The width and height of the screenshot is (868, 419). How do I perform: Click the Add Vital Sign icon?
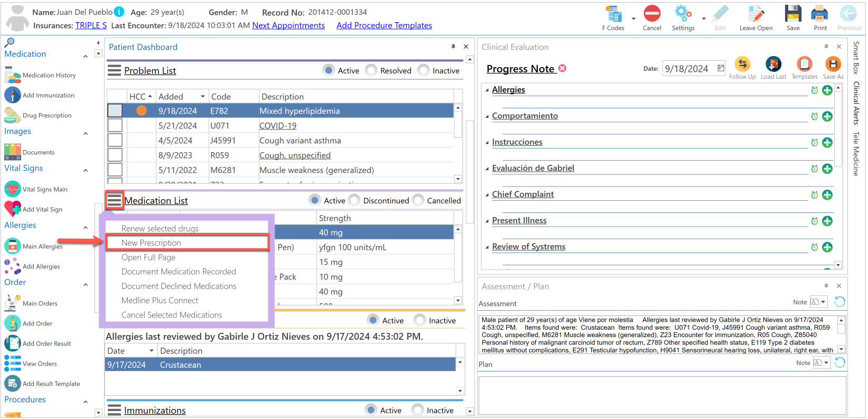tap(13, 209)
